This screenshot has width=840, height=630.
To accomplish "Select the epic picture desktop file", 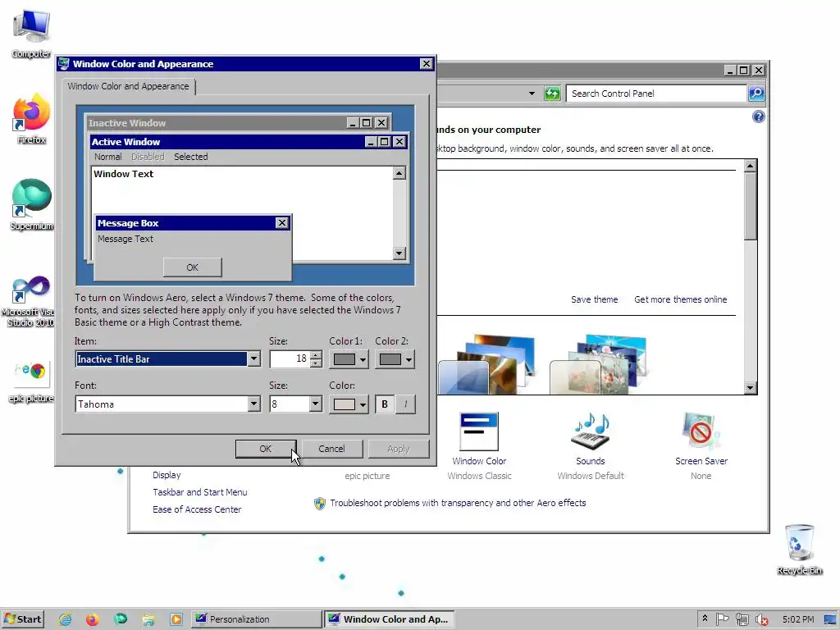I will (x=31, y=381).
